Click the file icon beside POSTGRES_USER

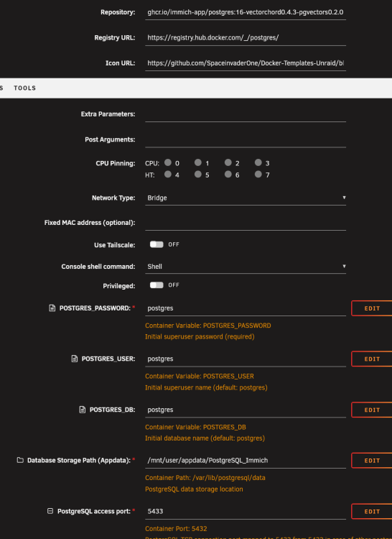coord(74,359)
